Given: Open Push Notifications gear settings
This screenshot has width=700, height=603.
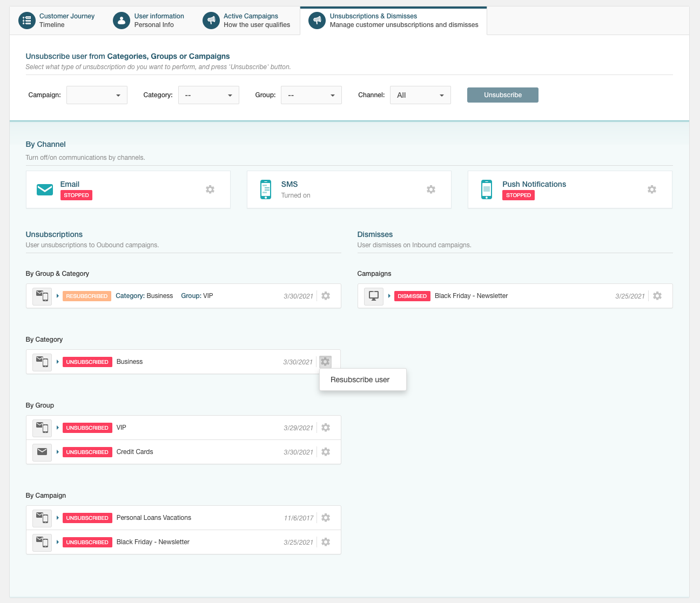Looking at the screenshot, I should pyautogui.click(x=652, y=189).
